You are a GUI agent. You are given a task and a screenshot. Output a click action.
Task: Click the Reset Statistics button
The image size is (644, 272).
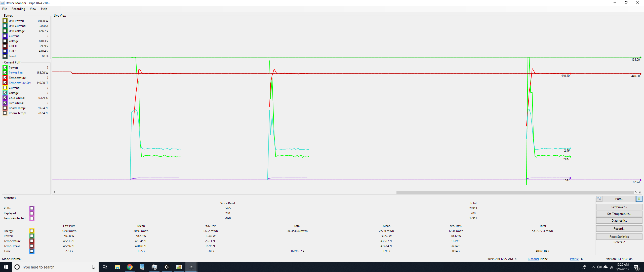[x=619, y=237]
